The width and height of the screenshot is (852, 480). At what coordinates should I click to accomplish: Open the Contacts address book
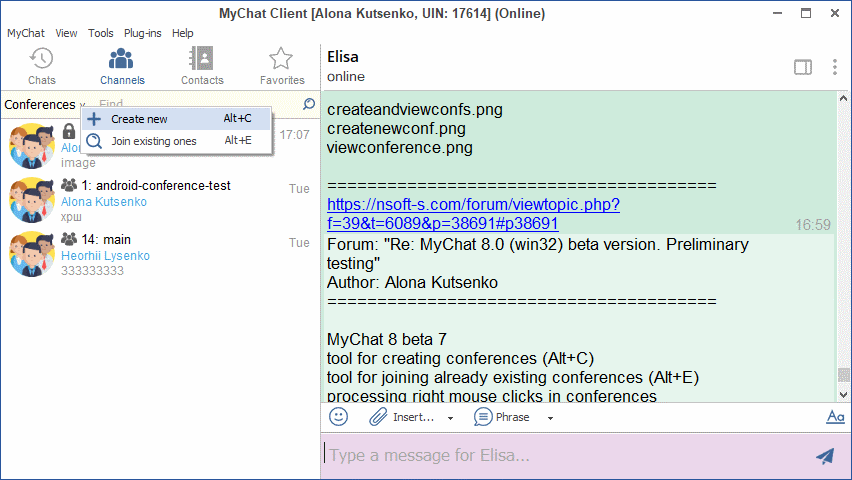pos(202,66)
